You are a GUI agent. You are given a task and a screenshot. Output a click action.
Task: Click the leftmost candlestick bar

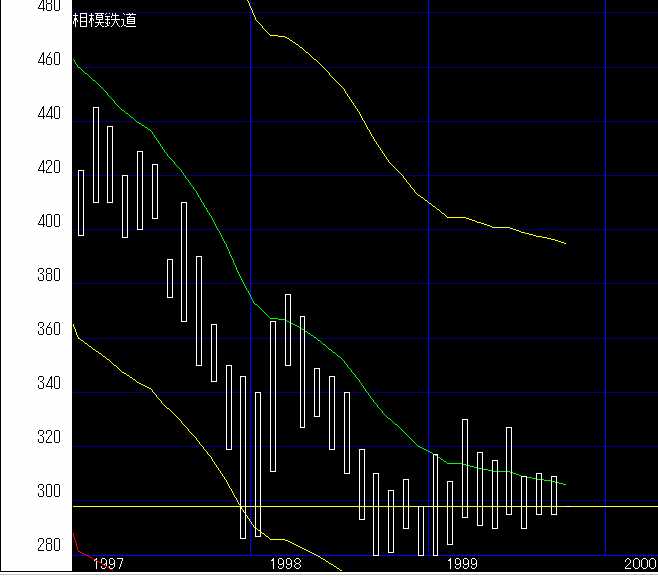coord(81,202)
